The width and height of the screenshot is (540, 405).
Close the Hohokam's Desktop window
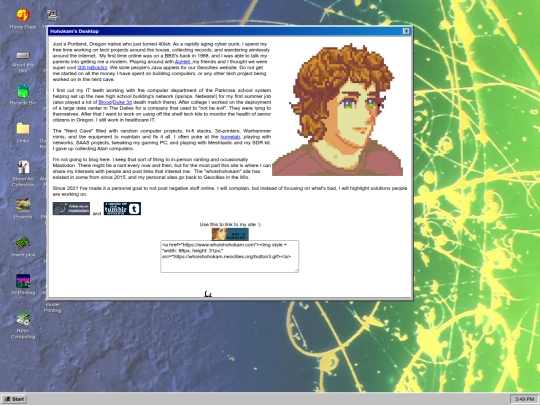click(x=406, y=31)
